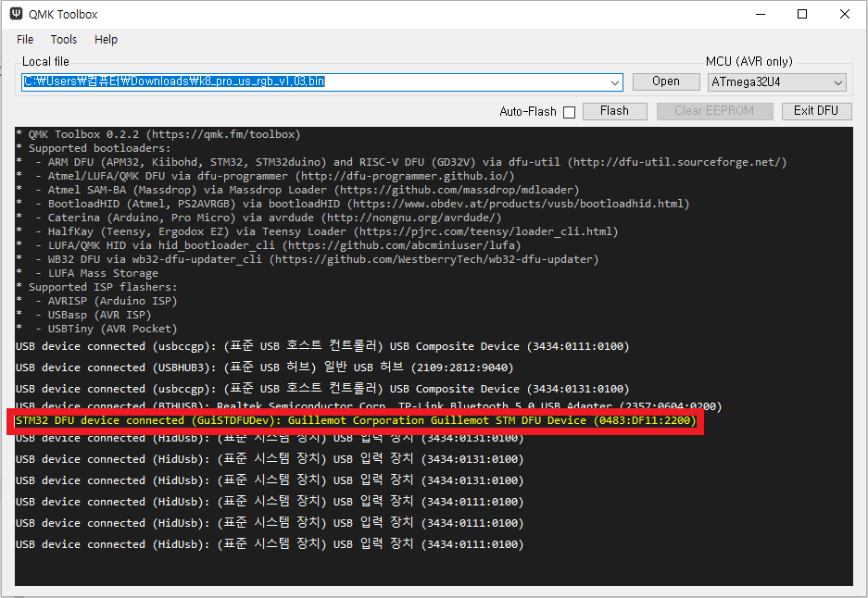This screenshot has height=598, width=868.
Task: Click the Atmel/LUFA/QMK DFU log line
Action: [x=266, y=176]
